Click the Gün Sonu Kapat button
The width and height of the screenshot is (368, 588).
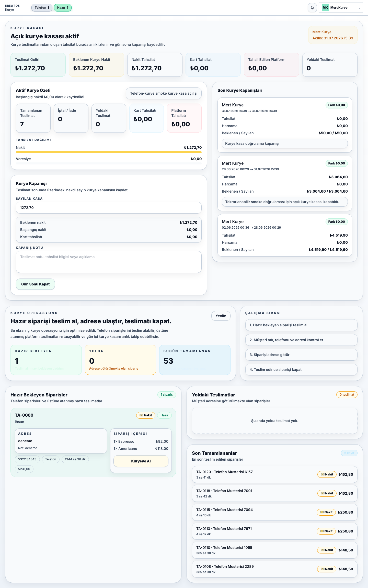coord(35,284)
